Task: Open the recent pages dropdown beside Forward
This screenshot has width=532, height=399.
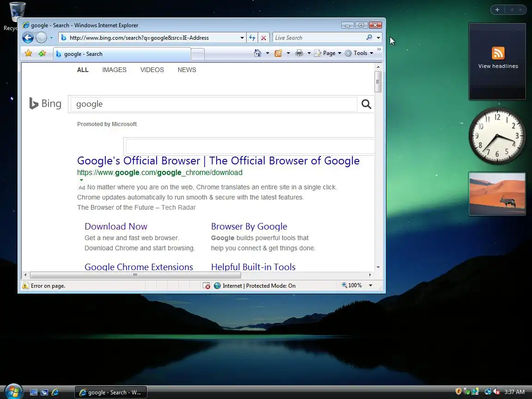Action: click(x=52, y=38)
